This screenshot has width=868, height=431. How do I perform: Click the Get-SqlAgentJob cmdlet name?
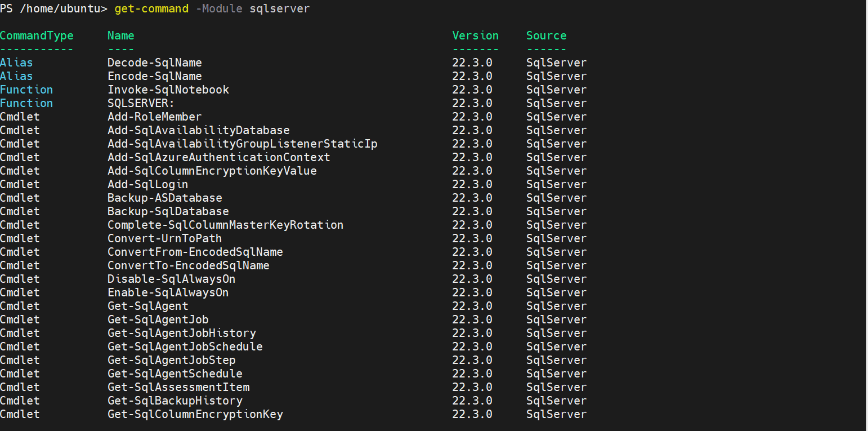coord(158,319)
